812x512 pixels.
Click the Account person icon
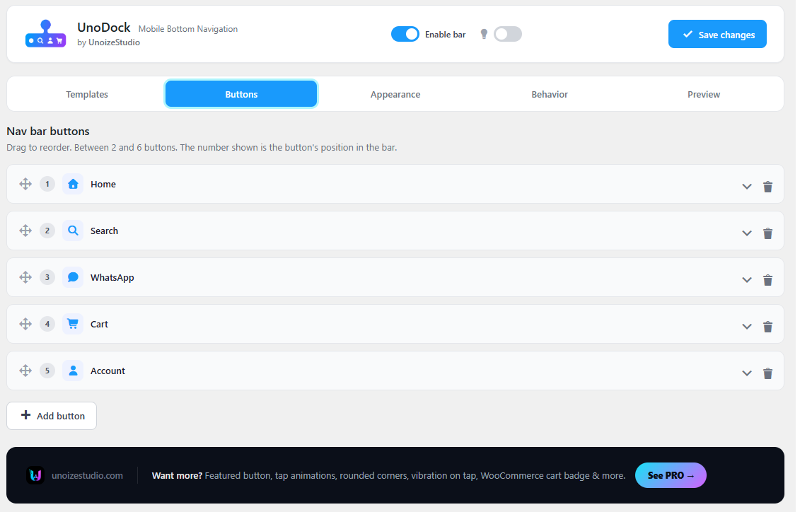73,370
